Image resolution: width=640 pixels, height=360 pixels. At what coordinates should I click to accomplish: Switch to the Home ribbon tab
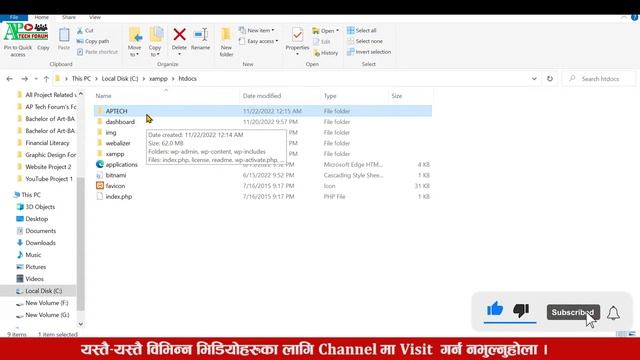click(41, 18)
